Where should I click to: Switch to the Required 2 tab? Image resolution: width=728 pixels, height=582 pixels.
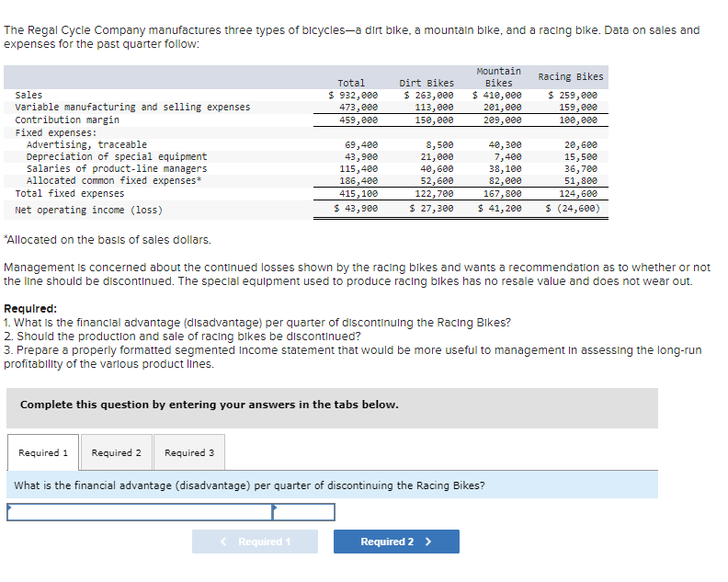116,452
